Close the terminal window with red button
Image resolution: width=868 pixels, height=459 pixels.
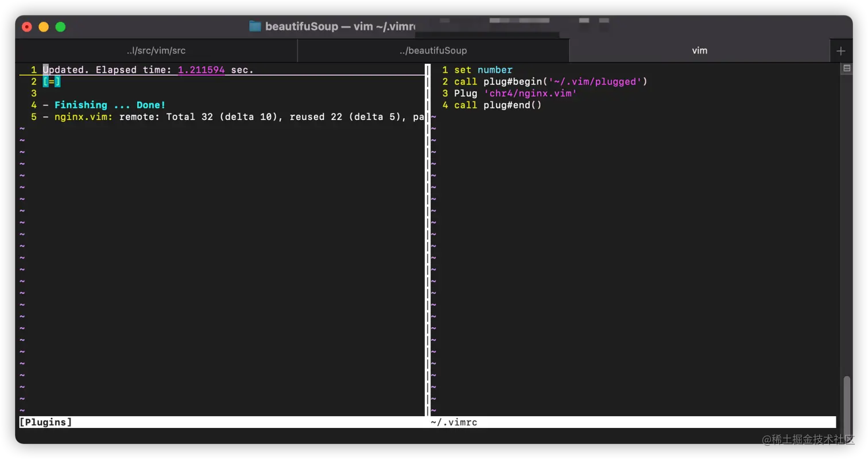[x=27, y=27]
